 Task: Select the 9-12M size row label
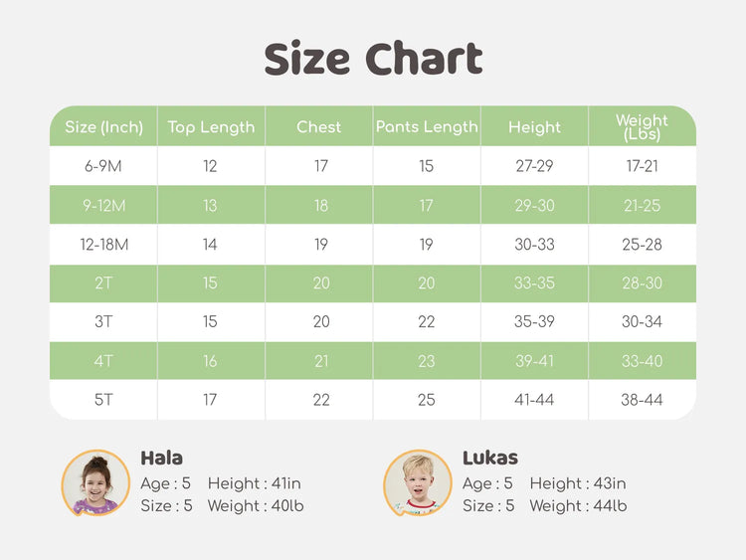click(103, 205)
